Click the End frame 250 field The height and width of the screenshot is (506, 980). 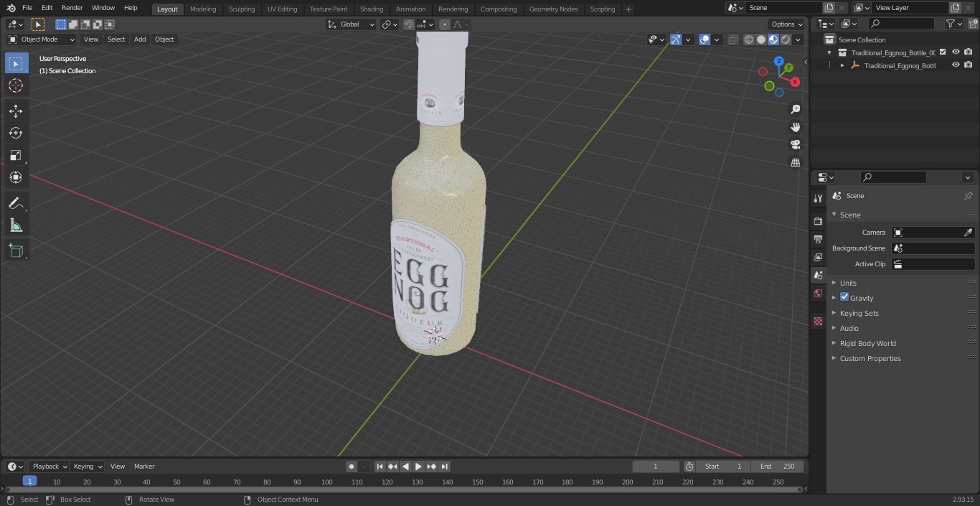tap(777, 467)
